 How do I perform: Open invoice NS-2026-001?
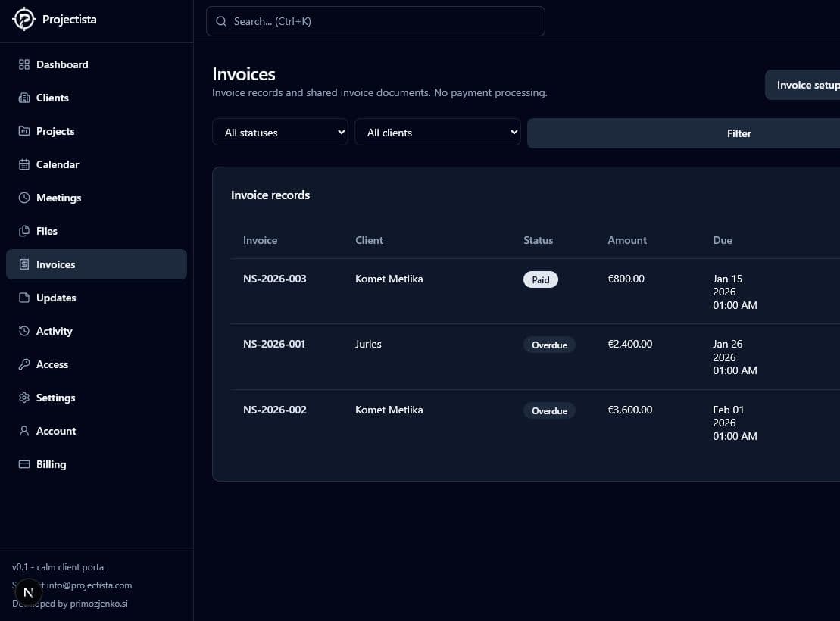[274, 344]
